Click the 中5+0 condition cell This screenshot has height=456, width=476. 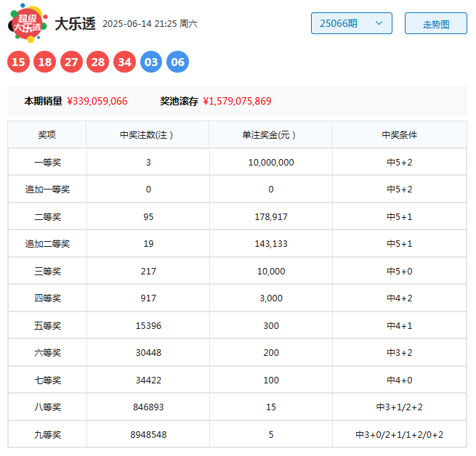pos(400,271)
